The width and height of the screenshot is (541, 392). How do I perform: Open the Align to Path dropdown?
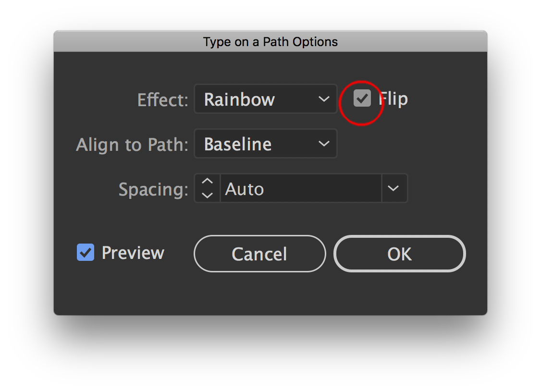click(x=265, y=144)
